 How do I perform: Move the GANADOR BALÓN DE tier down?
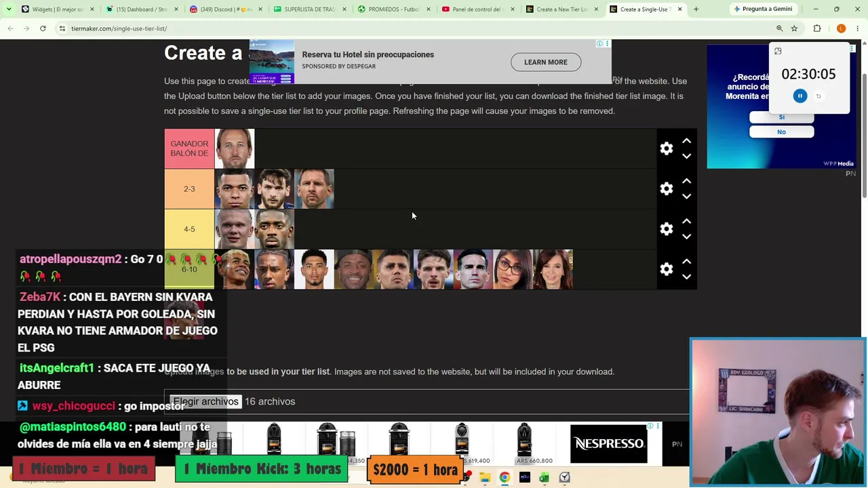(686, 156)
